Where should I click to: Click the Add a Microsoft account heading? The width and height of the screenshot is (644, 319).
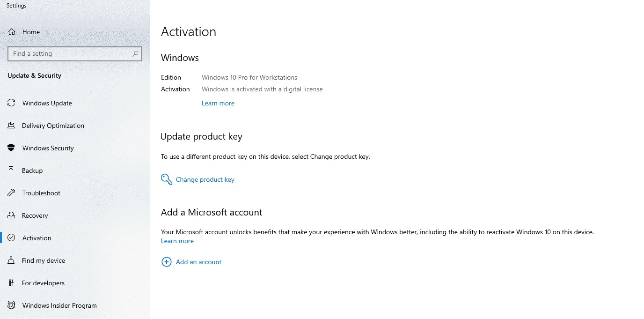point(212,212)
